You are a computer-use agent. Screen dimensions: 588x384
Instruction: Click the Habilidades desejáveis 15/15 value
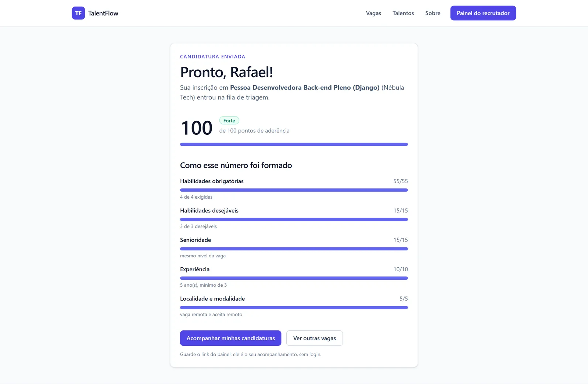(x=401, y=210)
